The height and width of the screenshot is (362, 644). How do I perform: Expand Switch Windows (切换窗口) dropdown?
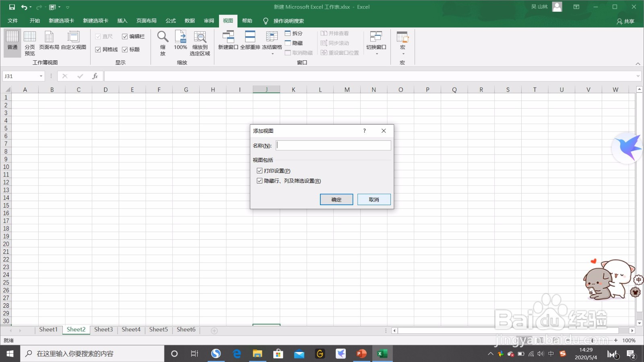(376, 54)
